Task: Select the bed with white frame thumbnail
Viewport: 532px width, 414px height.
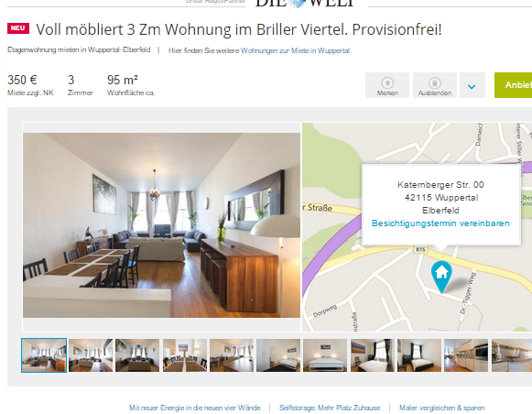Action: coord(325,355)
